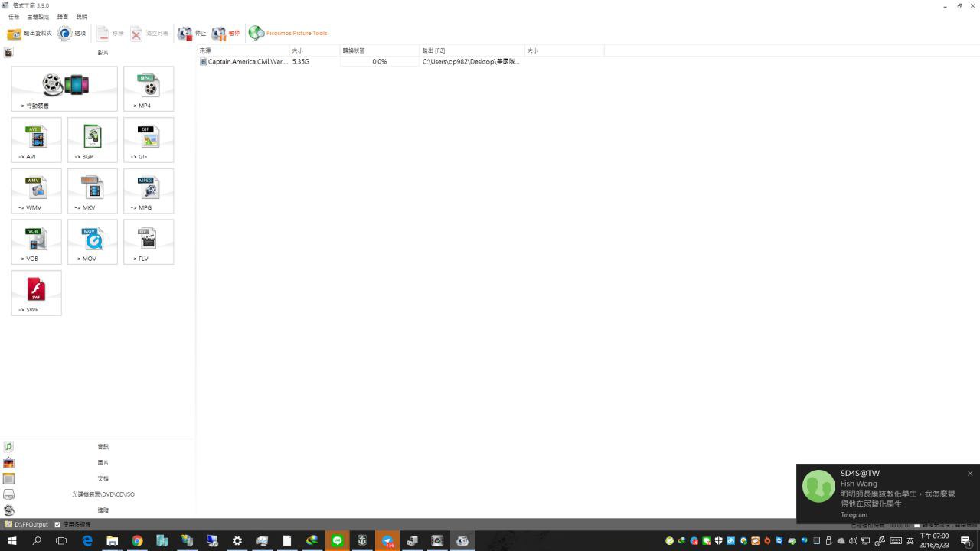The image size is (980, 551).
Task: Select the MPG conversion format
Action: click(x=149, y=191)
